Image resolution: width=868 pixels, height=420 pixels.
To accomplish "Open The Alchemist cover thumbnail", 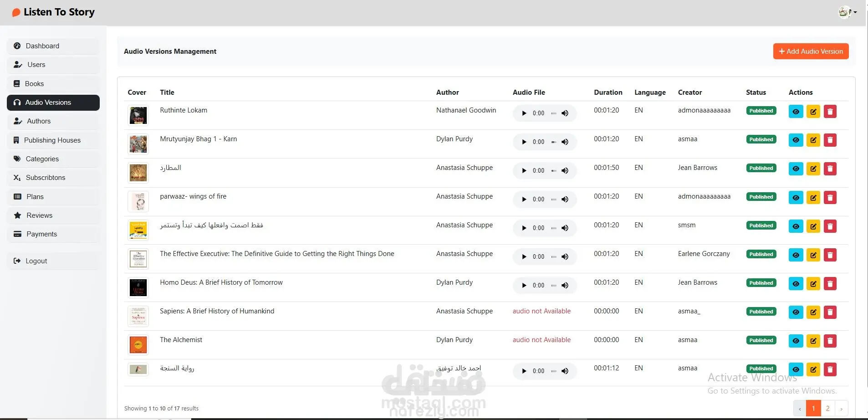I will [x=138, y=345].
